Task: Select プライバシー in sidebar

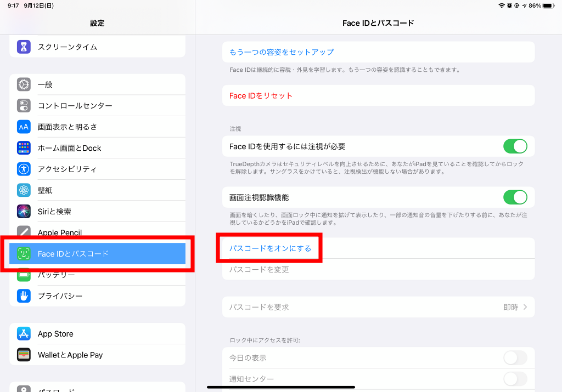Action: tap(98, 296)
